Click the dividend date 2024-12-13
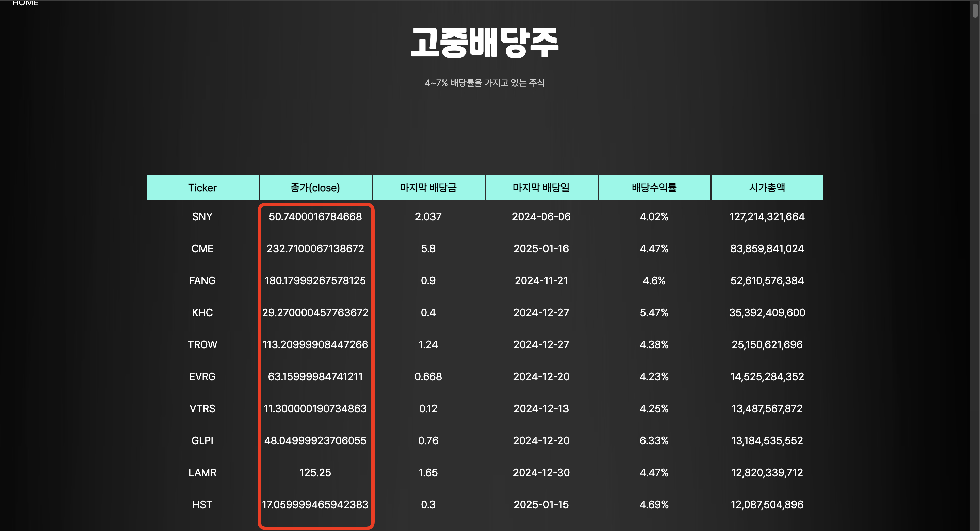Screen dimensions: 980x531 pyautogui.click(x=541, y=408)
